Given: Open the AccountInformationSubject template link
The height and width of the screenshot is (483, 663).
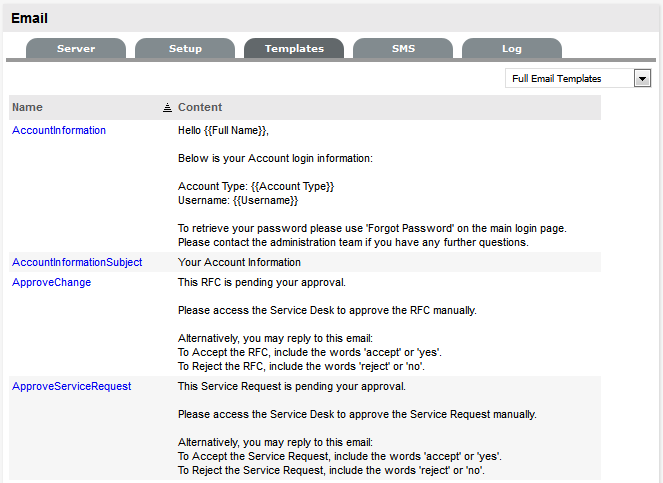Looking at the screenshot, I should coord(77,262).
